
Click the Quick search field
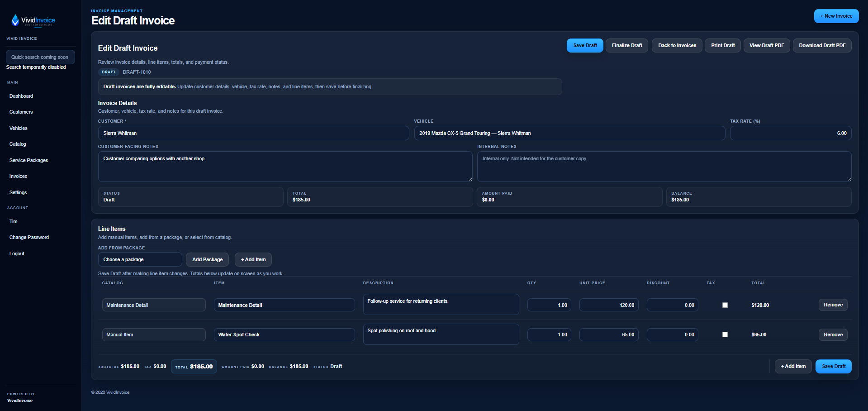click(40, 57)
